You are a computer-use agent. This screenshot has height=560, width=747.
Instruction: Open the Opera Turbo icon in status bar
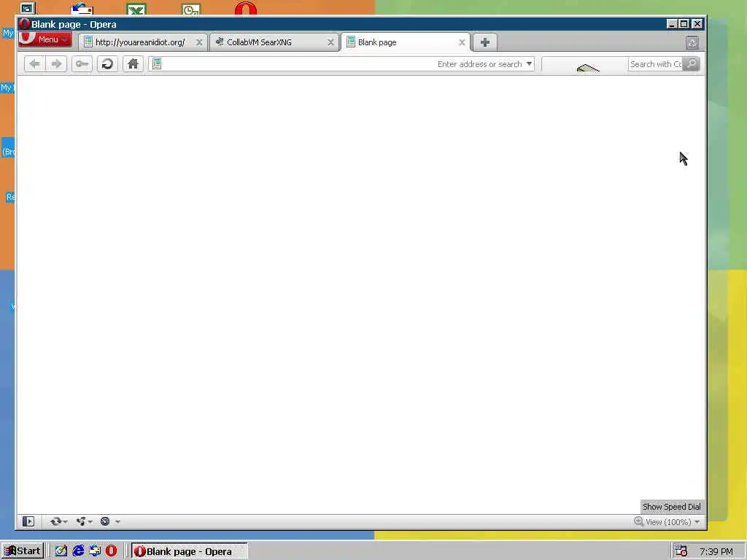pos(105,521)
